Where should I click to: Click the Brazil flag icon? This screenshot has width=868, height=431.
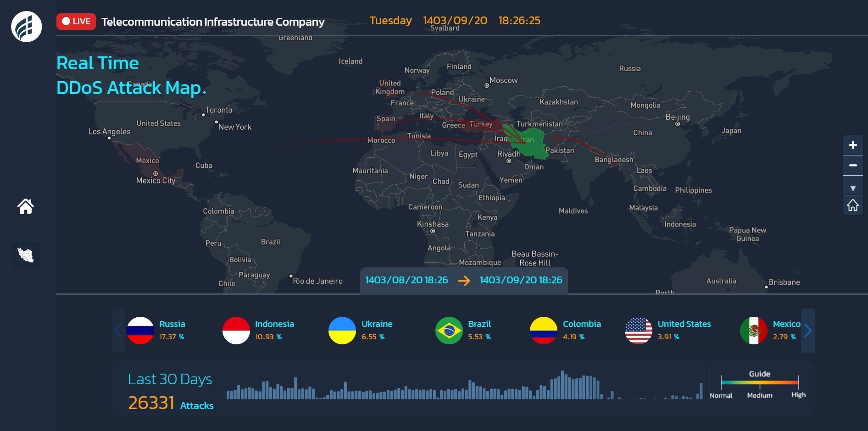click(449, 331)
